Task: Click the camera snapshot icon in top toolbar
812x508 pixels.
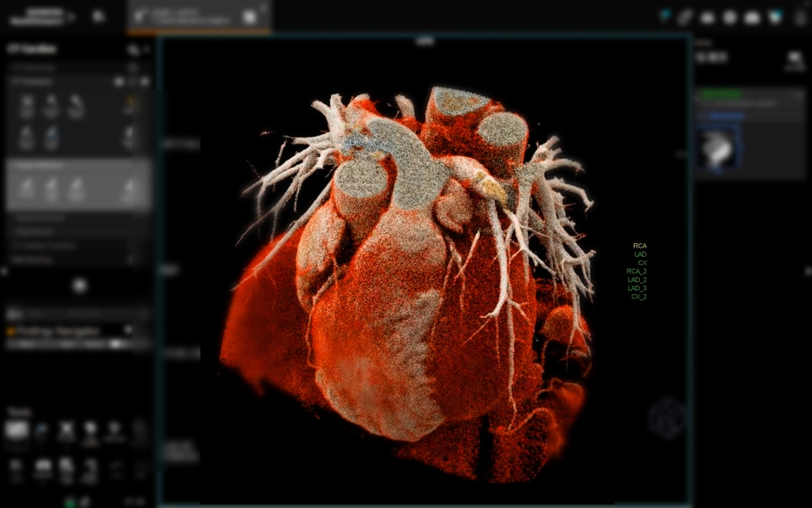Action: (x=751, y=18)
